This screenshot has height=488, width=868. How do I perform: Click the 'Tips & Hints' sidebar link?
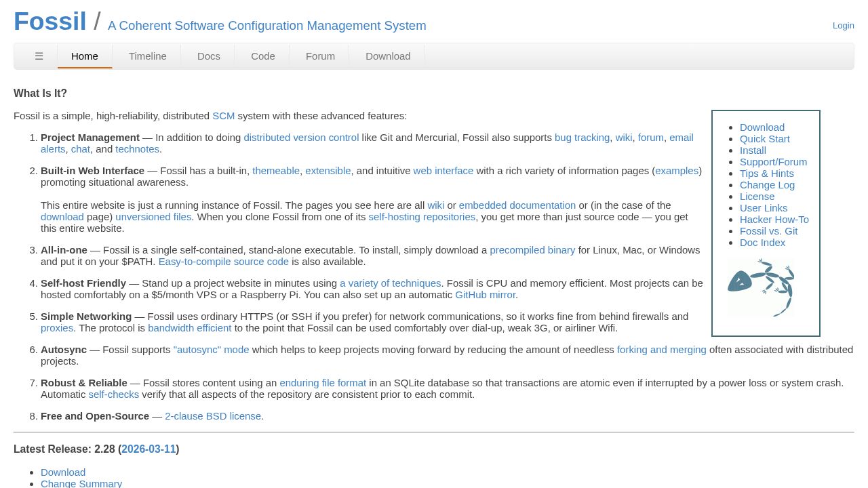[767, 174]
